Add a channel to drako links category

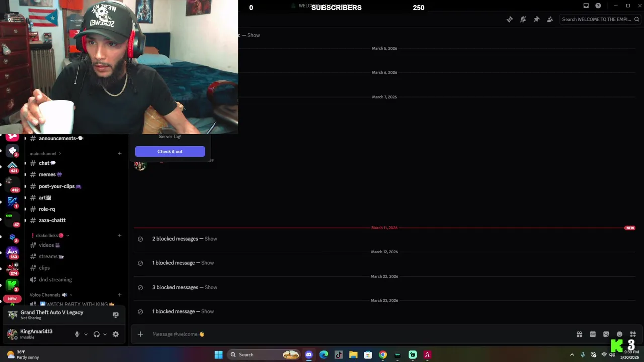[120, 235]
